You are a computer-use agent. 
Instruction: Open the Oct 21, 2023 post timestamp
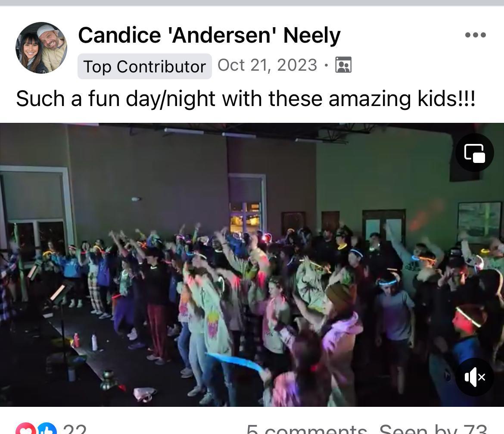pos(268,65)
